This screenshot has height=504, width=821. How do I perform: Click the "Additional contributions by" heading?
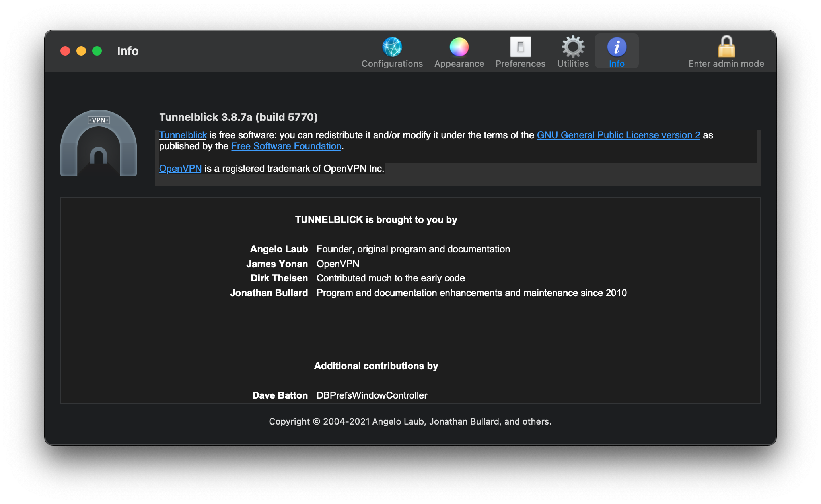(376, 366)
